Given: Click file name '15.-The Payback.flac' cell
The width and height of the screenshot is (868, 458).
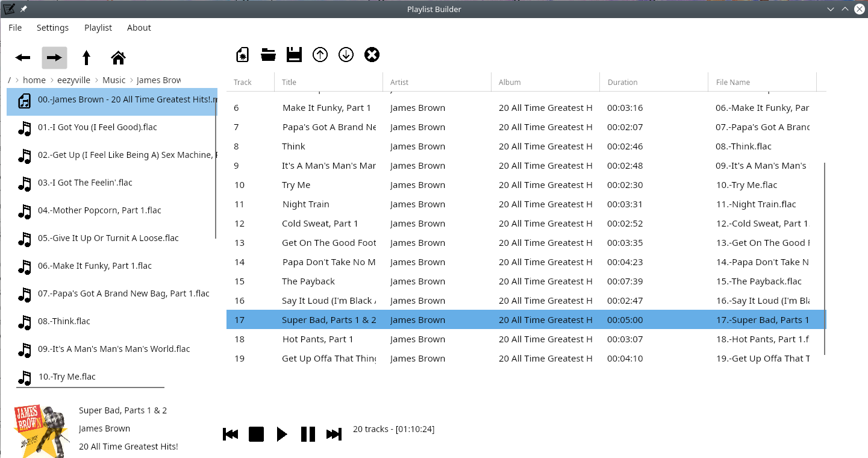Looking at the screenshot, I should (x=758, y=281).
